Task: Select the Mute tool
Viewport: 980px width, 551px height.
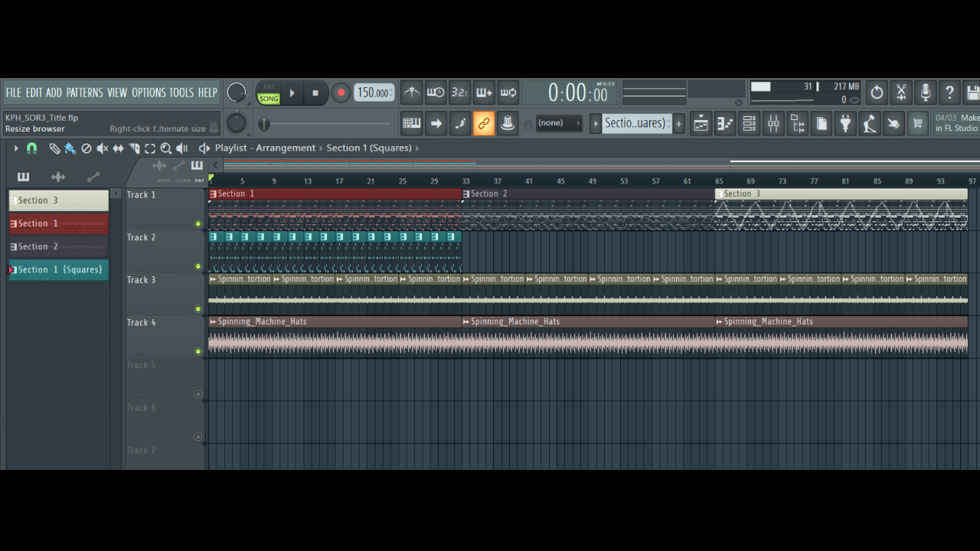Action: pyautogui.click(x=103, y=148)
